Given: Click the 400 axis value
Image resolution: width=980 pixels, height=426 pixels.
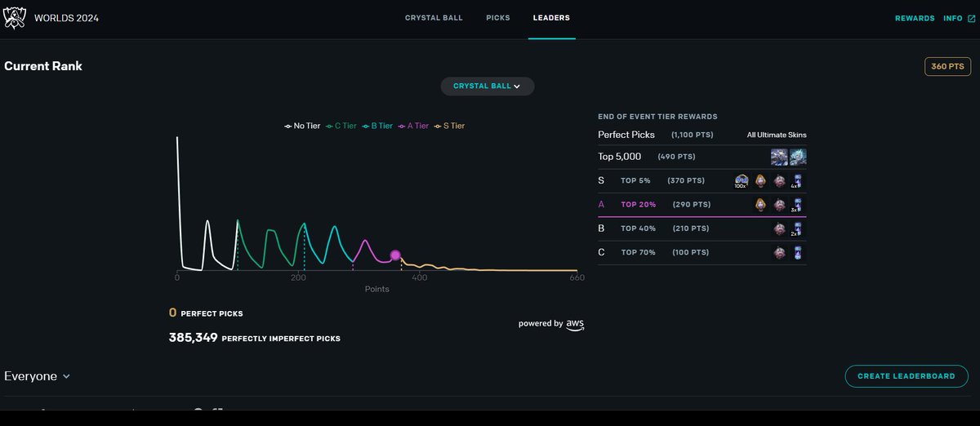Looking at the screenshot, I should [x=419, y=278].
